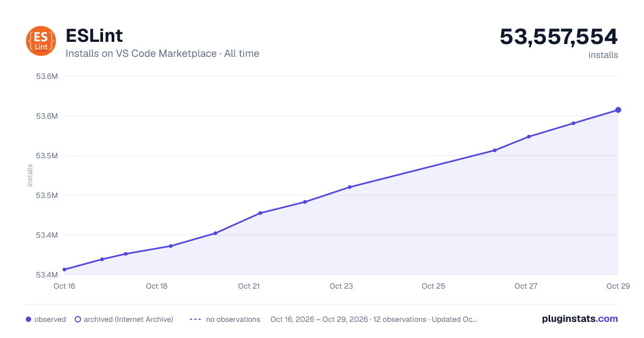Open the pluginstats.com link
Viewport: 644px width, 338px height.
pyautogui.click(x=580, y=319)
